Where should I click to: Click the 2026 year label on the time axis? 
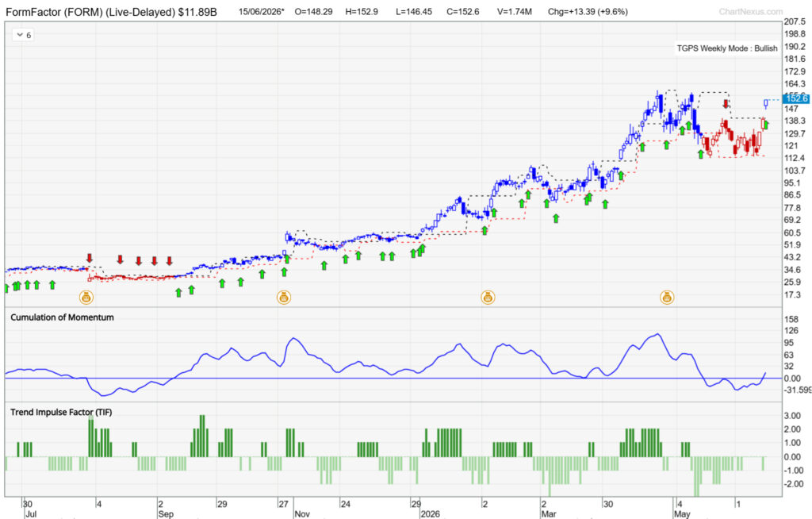tap(431, 513)
